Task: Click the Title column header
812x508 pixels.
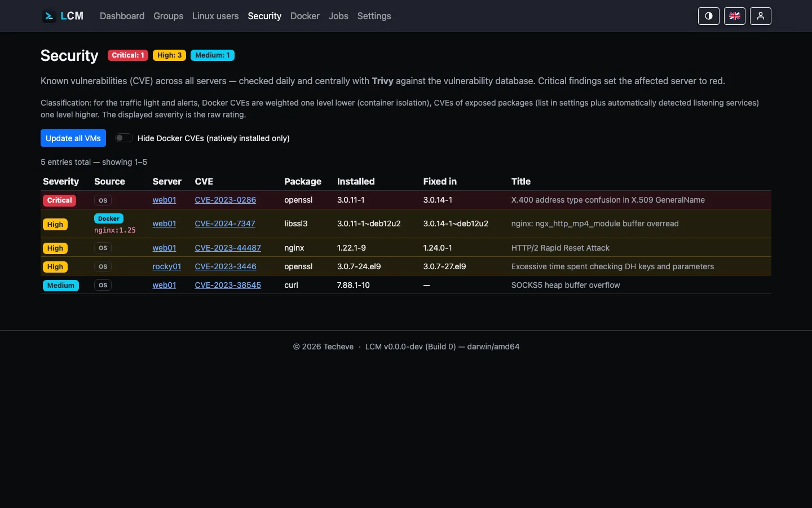Action: (x=521, y=181)
